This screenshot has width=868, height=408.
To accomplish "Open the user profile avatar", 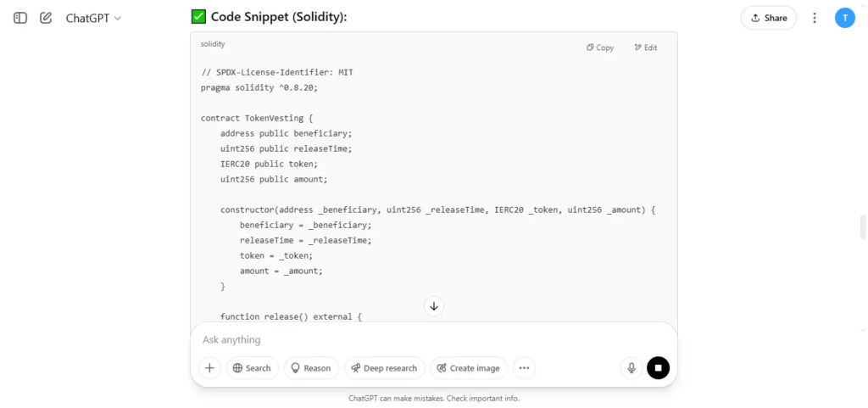I will (845, 18).
